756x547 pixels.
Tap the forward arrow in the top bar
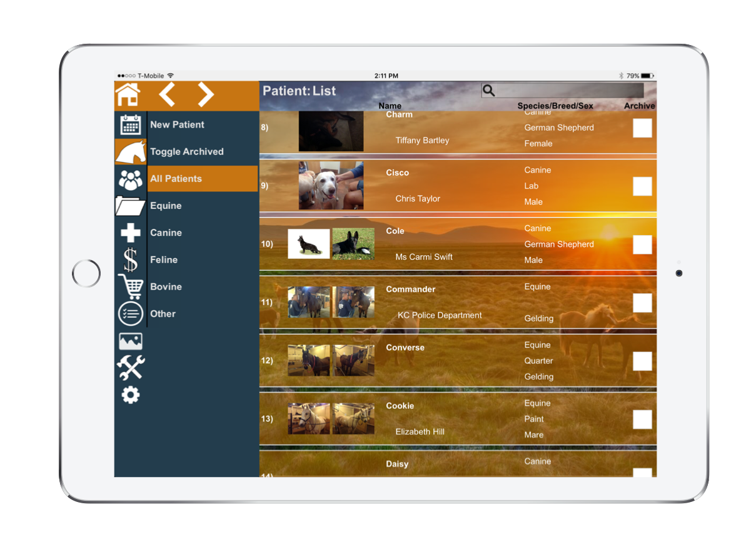tap(206, 95)
